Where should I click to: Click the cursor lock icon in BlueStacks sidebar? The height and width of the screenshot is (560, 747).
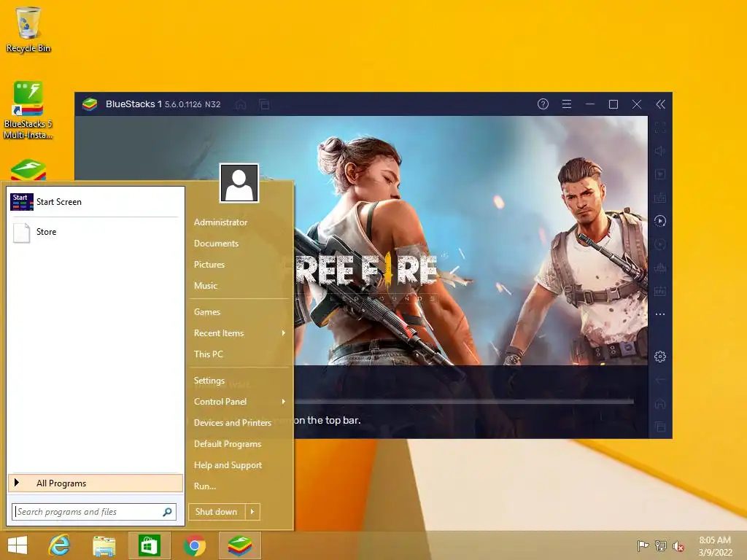[x=659, y=174]
